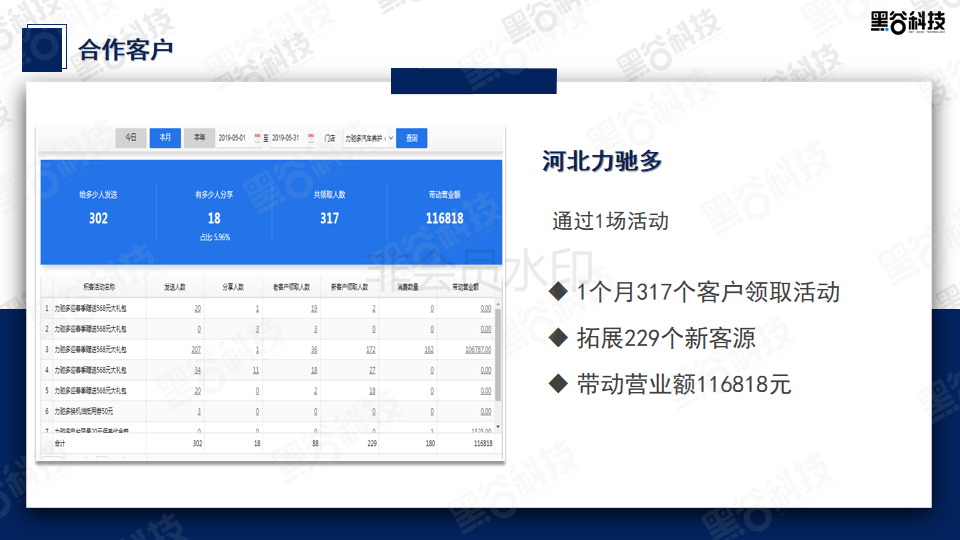The height and width of the screenshot is (540, 960).
Task: Click the 通过1场活动 text
Action: pos(610,221)
